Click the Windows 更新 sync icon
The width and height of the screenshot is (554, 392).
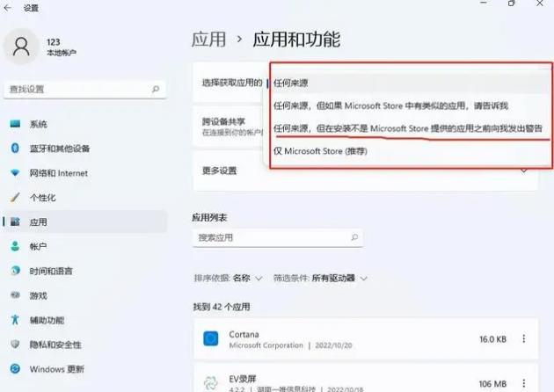click(15, 368)
